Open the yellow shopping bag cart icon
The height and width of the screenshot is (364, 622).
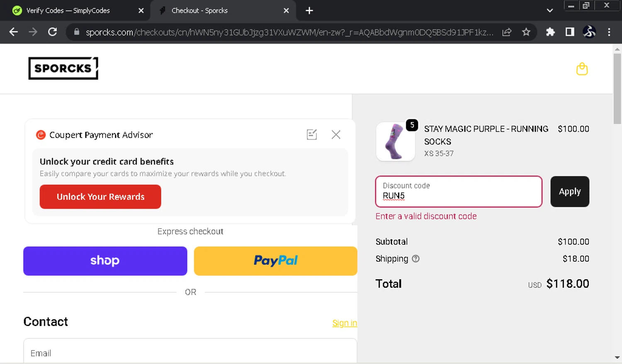[x=582, y=69]
